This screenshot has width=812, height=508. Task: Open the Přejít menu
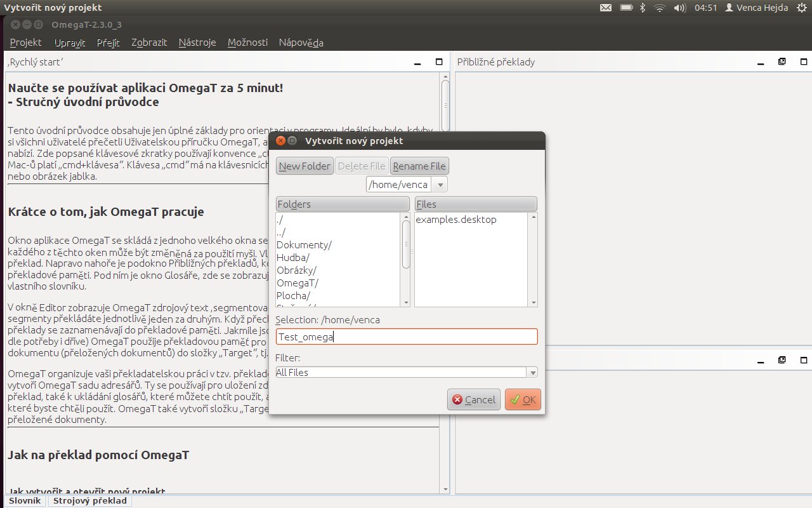(x=108, y=43)
